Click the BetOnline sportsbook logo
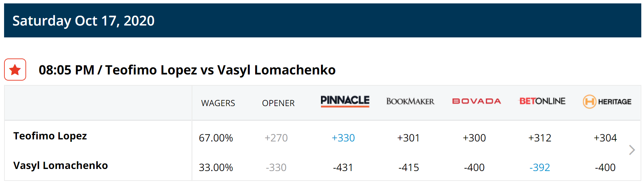The height and width of the screenshot is (187, 644). (x=542, y=101)
